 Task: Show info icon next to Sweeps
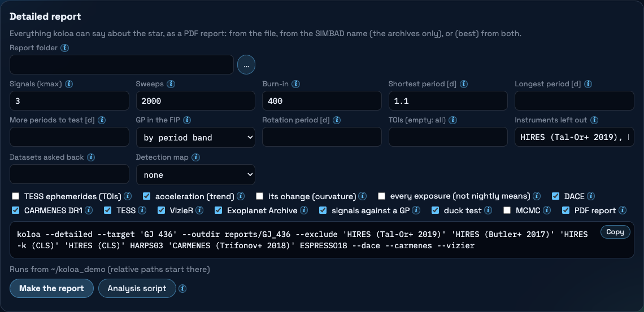(171, 84)
